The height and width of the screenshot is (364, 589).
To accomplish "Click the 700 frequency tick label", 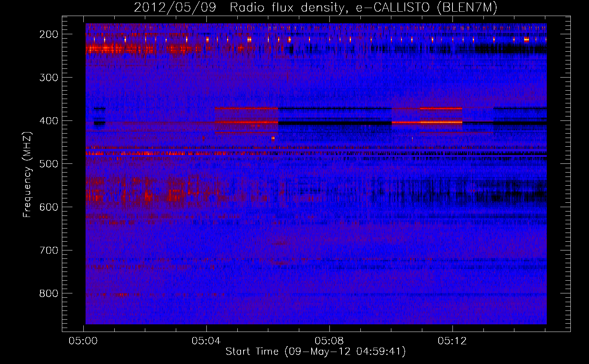I will click(x=49, y=250).
